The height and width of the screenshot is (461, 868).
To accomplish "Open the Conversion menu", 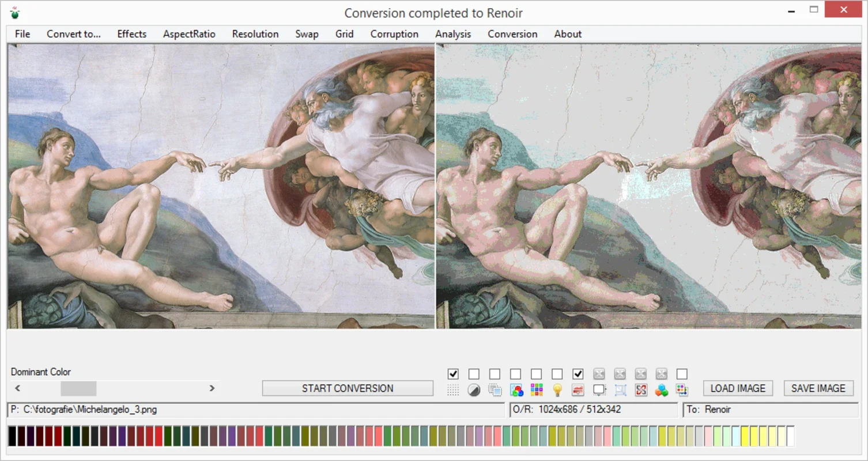I will [x=512, y=34].
